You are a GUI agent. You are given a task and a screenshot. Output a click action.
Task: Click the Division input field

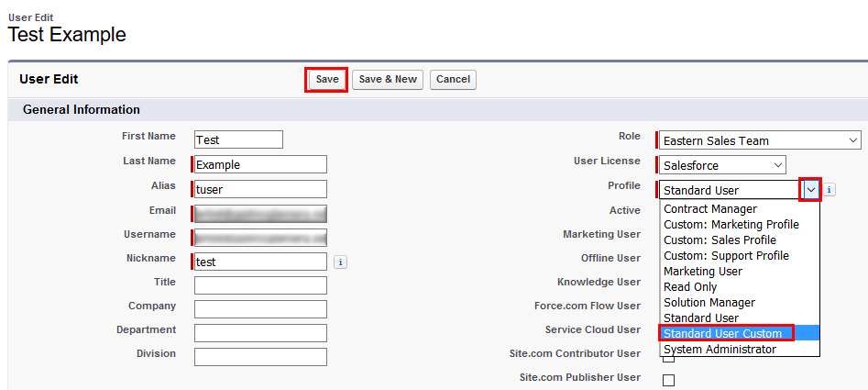click(260, 357)
